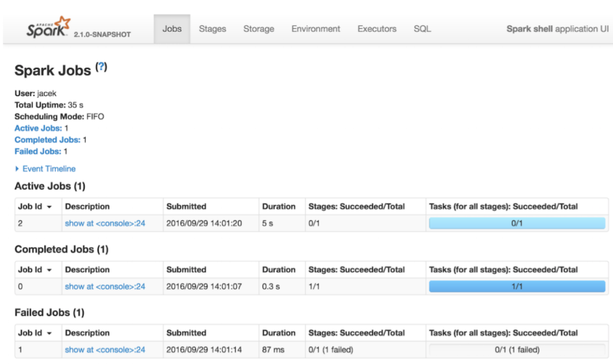
Task: Jump to the Completed Jobs link
Action: [x=47, y=140]
